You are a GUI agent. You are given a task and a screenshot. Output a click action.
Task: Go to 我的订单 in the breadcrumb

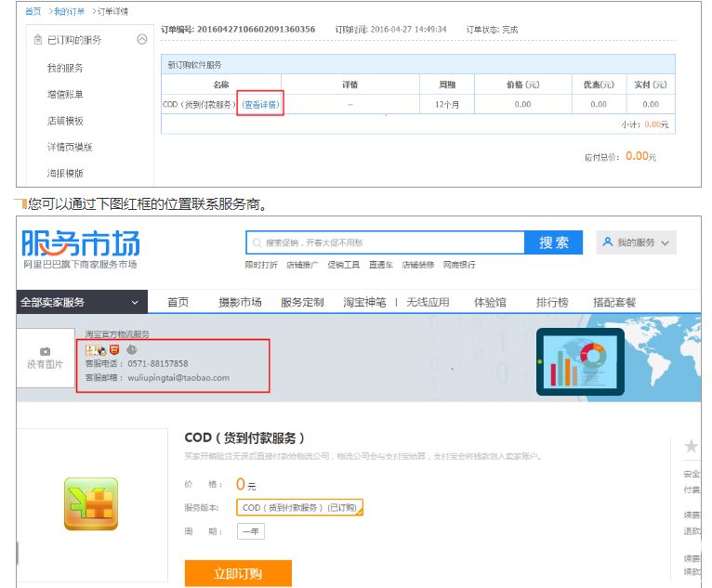pos(69,11)
